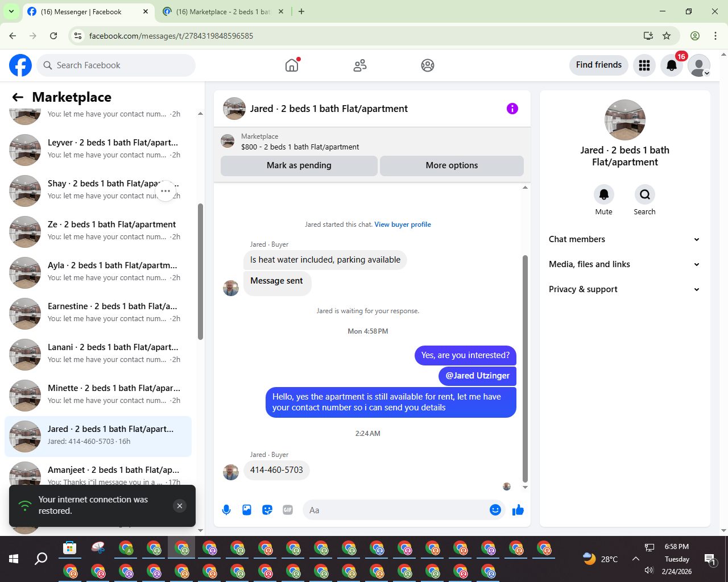Click the browser address bar URL
Image resolution: width=728 pixels, height=582 pixels.
click(x=171, y=36)
